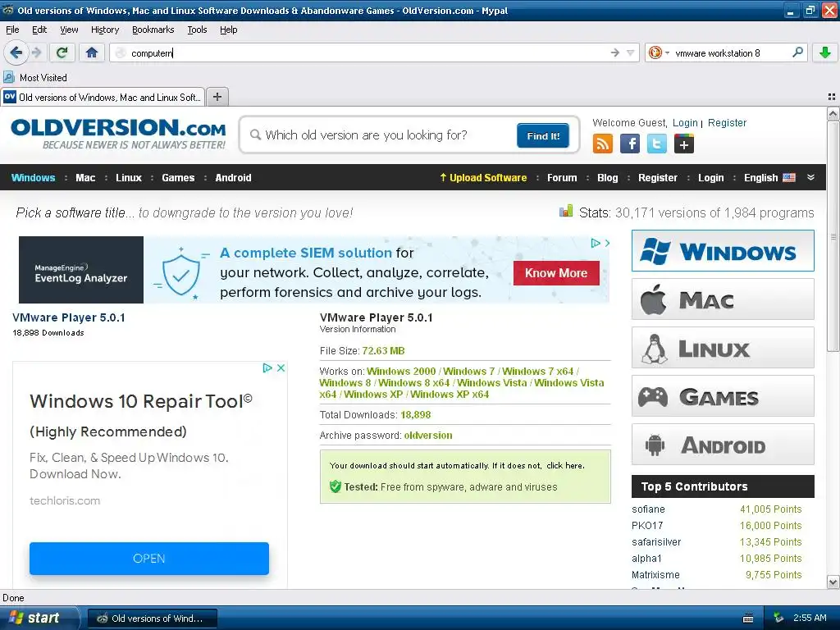Click the Know More ad button
This screenshot has height=630, width=840.
pyautogui.click(x=556, y=273)
